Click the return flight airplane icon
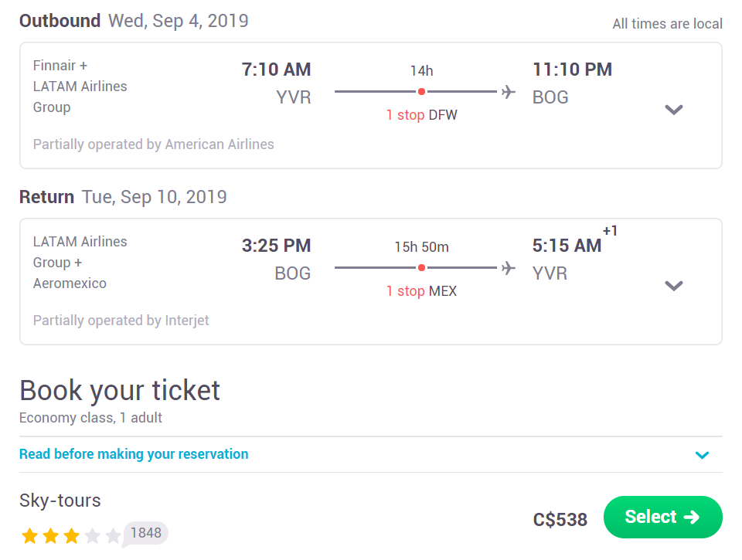Image resolution: width=742 pixels, height=560 pixels. point(509,268)
